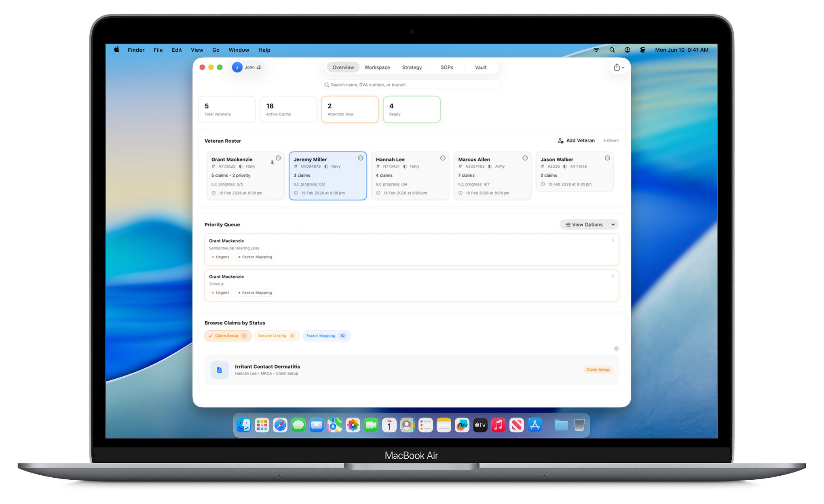Toggle the Factor Mapping filter chip
Image resolution: width=824 pixels, height=504 pixels.
click(x=326, y=335)
